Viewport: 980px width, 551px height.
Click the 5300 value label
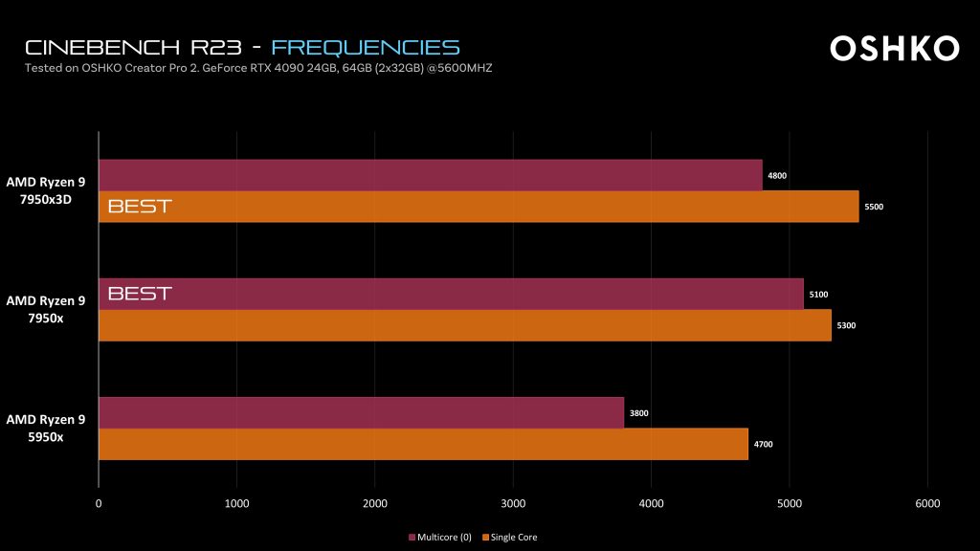846,325
